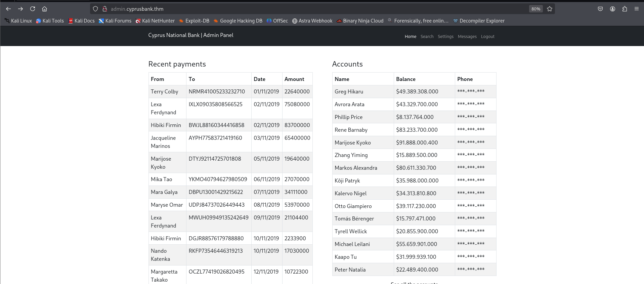Reset the 80% zoom level indicator
This screenshot has width=644, height=284.
[x=536, y=9]
